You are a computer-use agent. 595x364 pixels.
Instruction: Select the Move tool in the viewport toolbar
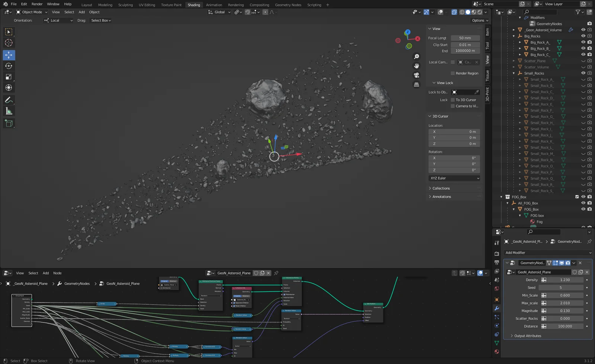[9, 55]
